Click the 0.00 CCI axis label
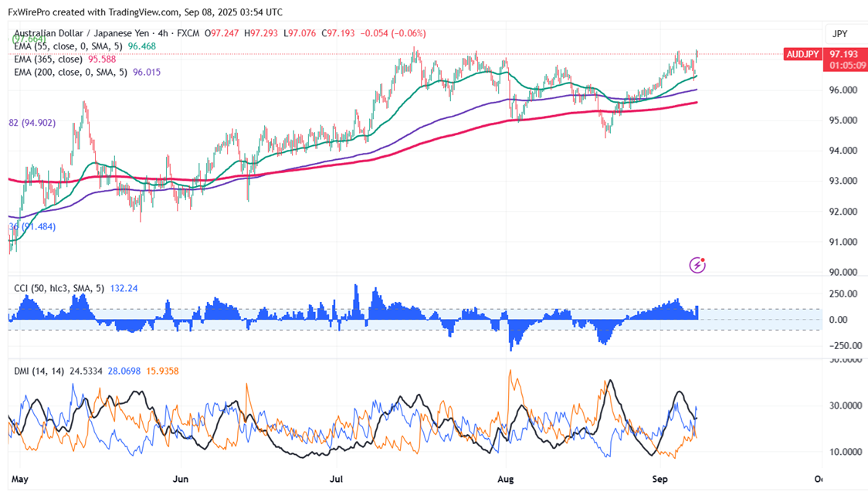The height and width of the screenshot is (492, 868). click(838, 320)
